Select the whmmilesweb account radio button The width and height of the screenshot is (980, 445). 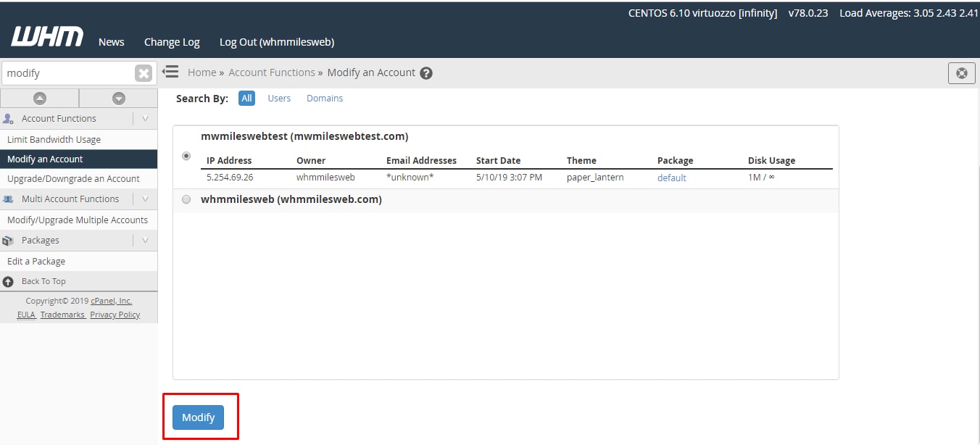click(x=186, y=199)
